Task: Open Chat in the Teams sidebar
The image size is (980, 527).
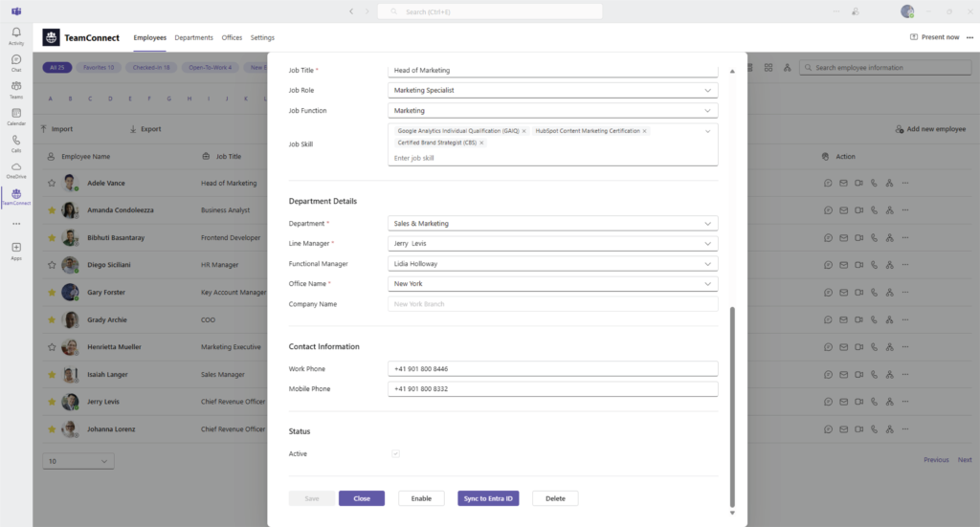Action: click(16, 62)
